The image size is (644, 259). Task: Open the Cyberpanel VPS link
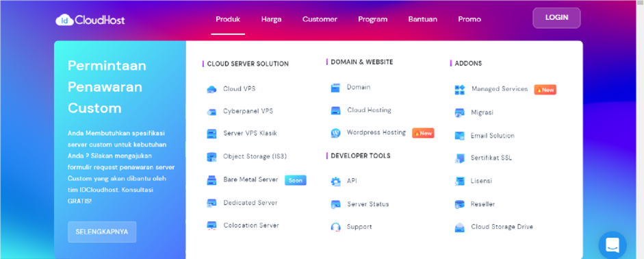(x=248, y=111)
